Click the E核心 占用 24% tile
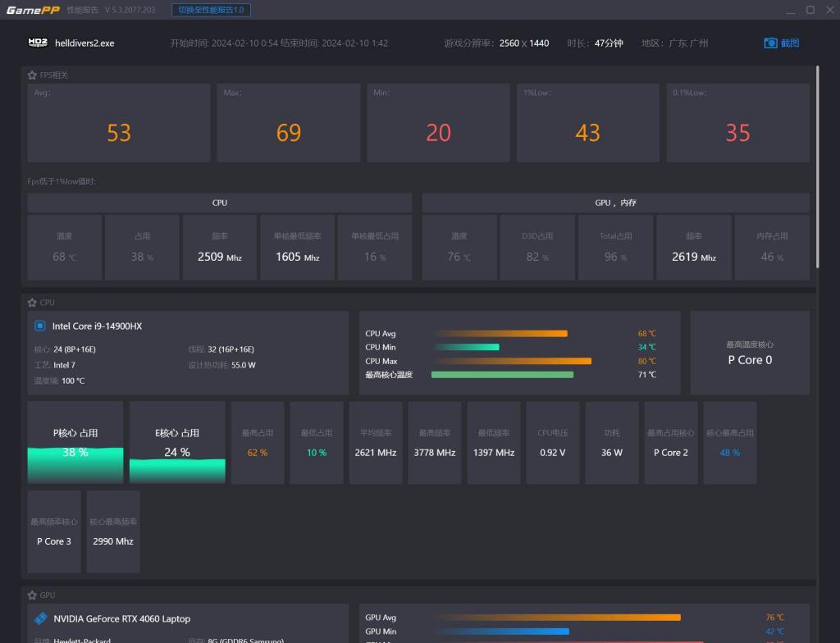 (177, 442)
